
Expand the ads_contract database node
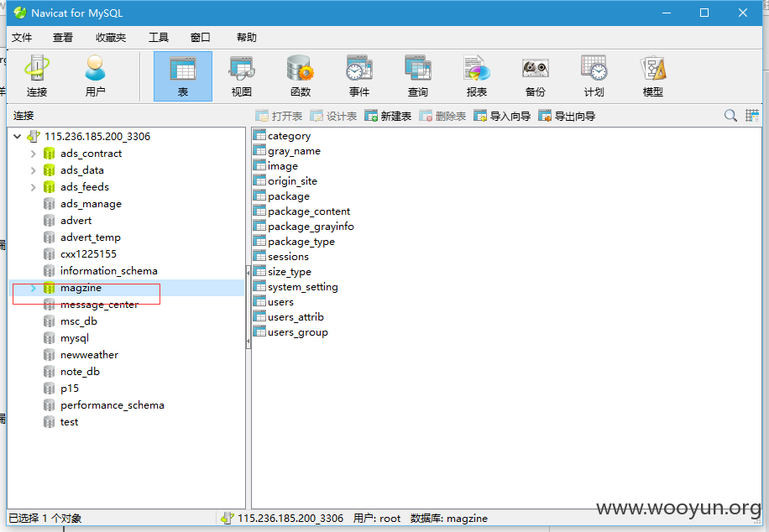click(x=34, y=154)
